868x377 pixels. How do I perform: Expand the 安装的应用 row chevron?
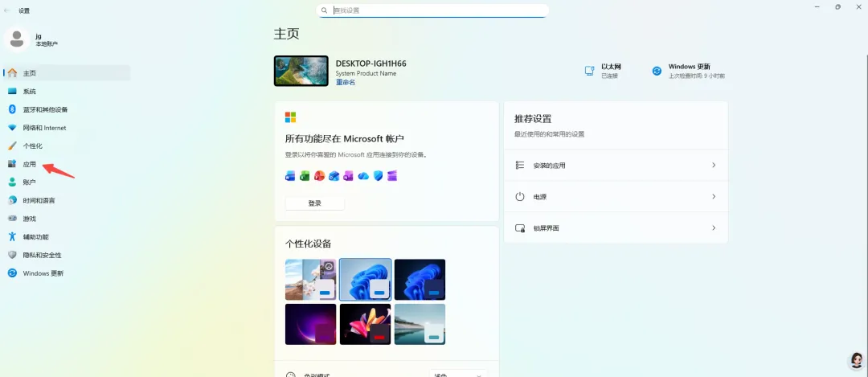(x=714, y=165)
